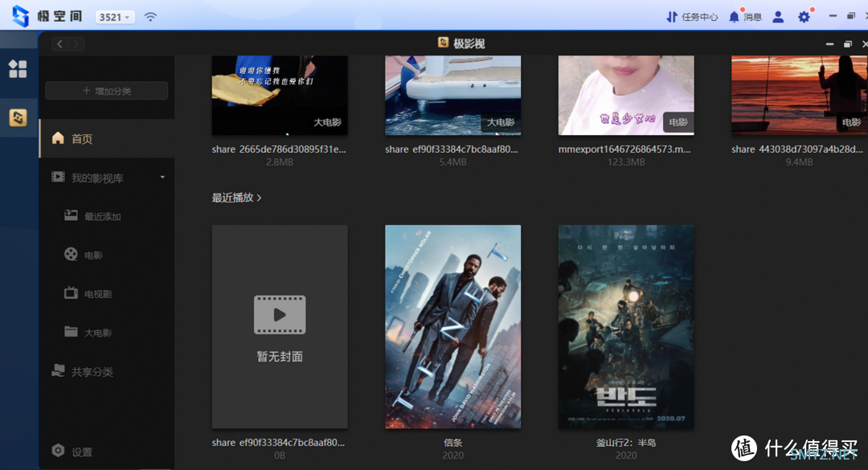Click the 123.3MB file size text
The height and width of the screenshot is (470, 868).
click(x=626, y=162)
